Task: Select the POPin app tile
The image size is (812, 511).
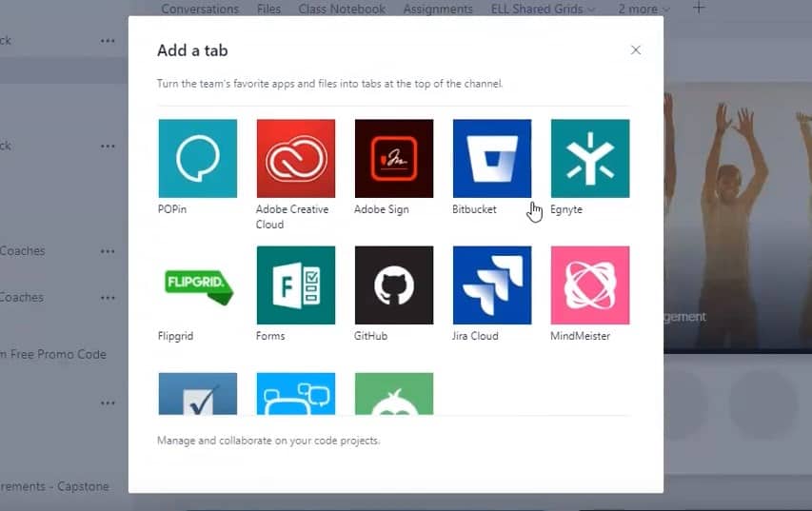Action: [197, 158]
